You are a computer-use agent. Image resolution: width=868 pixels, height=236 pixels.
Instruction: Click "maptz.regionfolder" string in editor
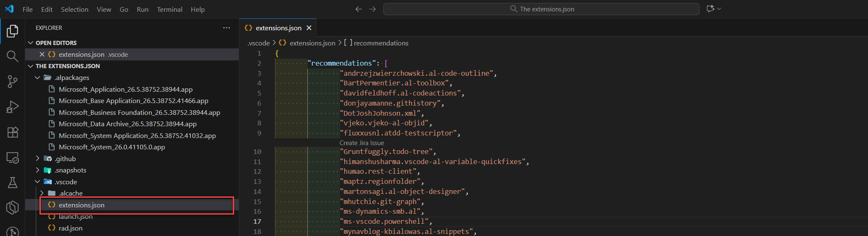click(380, 181)
